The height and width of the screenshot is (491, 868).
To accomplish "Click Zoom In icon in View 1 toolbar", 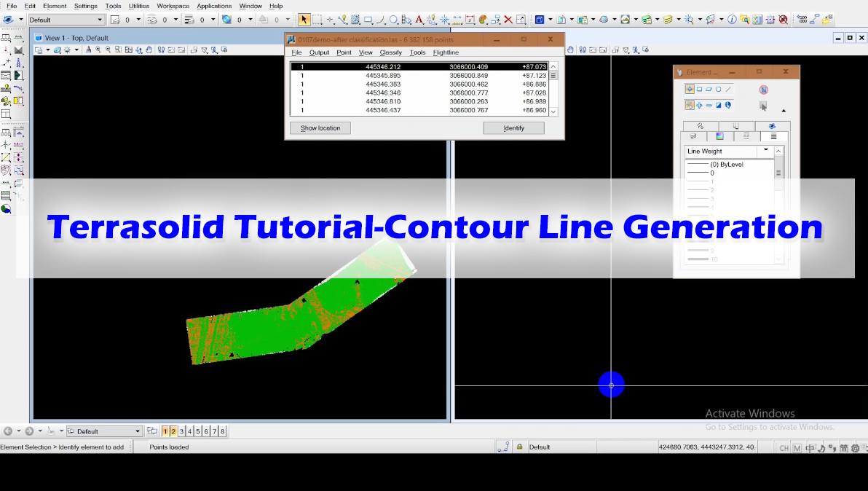I will point(98,50).
